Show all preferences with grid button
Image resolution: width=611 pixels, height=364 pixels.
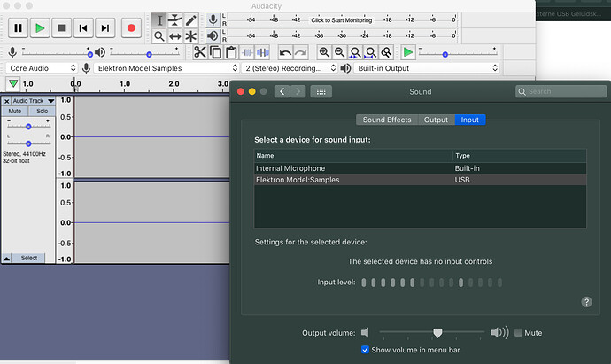coord(321,91)
